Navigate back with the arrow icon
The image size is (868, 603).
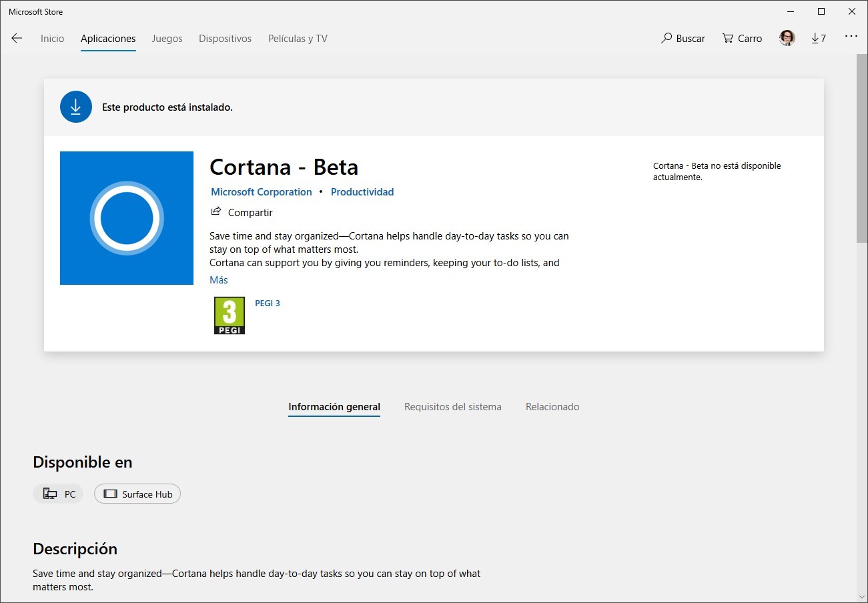17,38
